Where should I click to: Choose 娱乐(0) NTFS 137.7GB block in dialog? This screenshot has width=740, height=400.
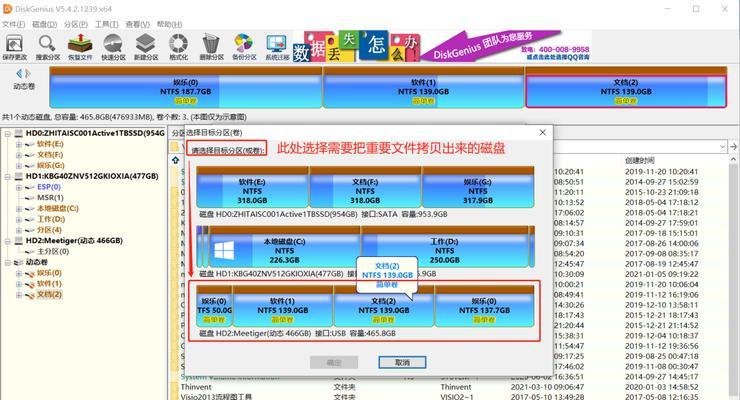click(x=484, y=306)
